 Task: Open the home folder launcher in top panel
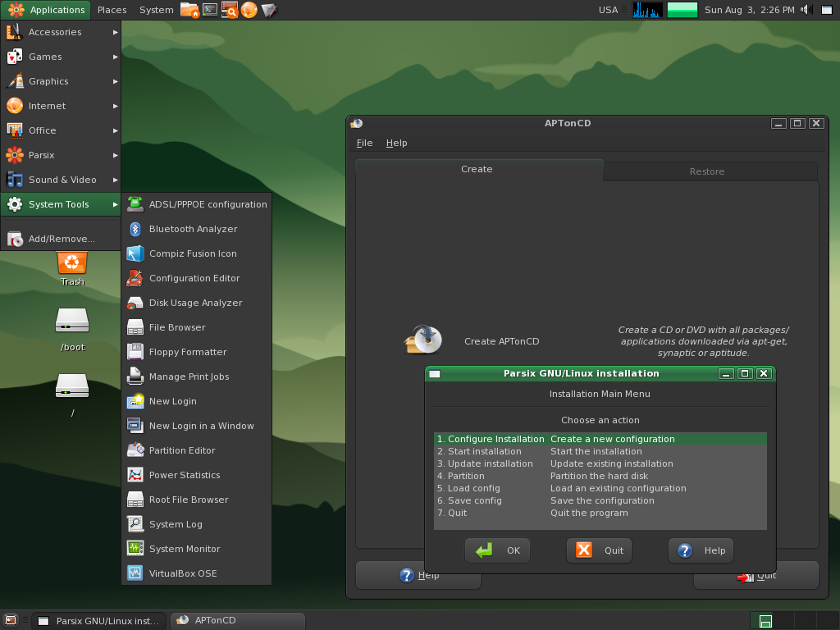(x=189, y=10)
